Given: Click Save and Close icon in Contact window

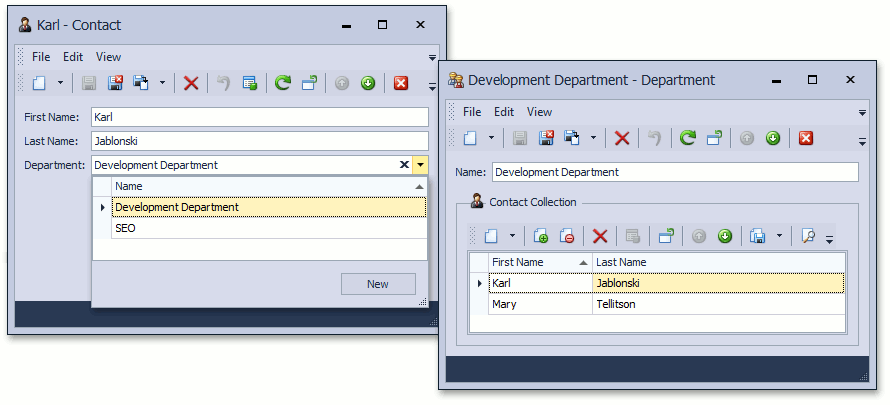Looking at the screenshot, I should (116, 84).
